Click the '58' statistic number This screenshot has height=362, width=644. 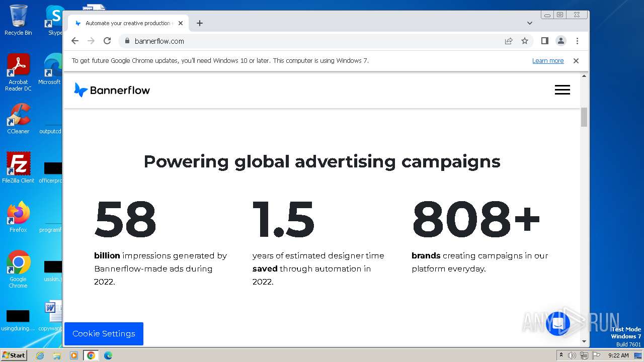[x=125, y=219]
